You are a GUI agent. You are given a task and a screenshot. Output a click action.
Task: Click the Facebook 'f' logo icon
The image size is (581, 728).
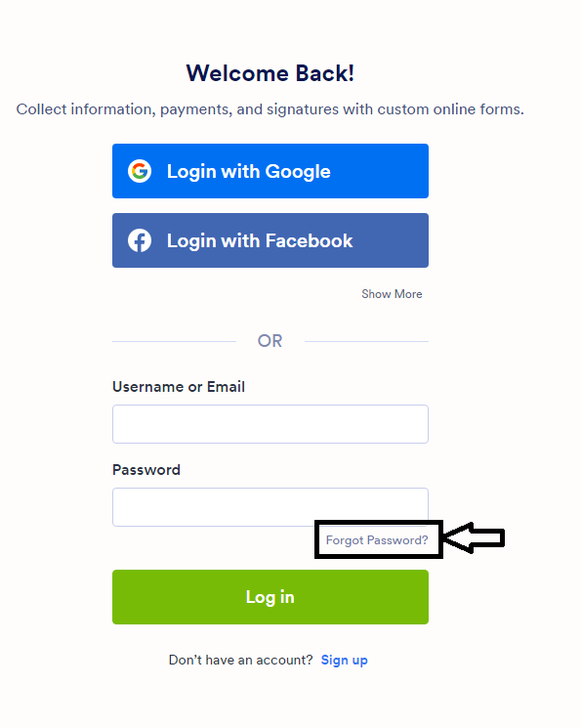pyautogui.click(x=140, y=240)
